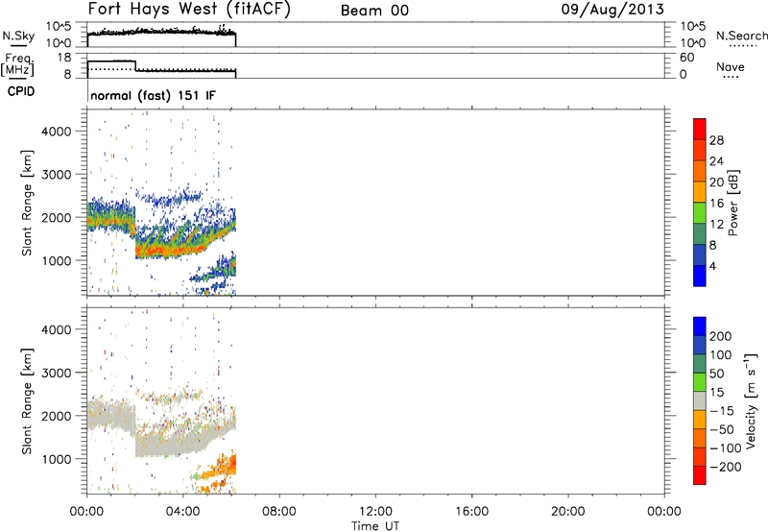Screen dimensions: 768x532
Task: Click the '60' tick on the Nave axis
Action: (x=686, y=58)
